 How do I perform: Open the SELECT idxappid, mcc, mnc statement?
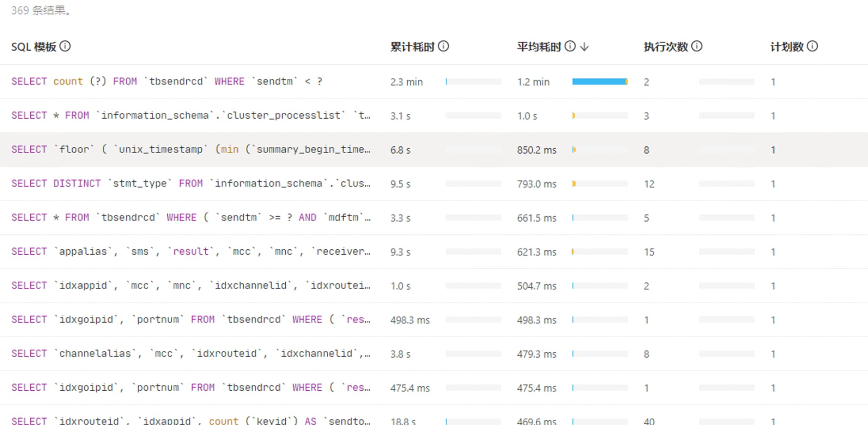coord(190,285)
